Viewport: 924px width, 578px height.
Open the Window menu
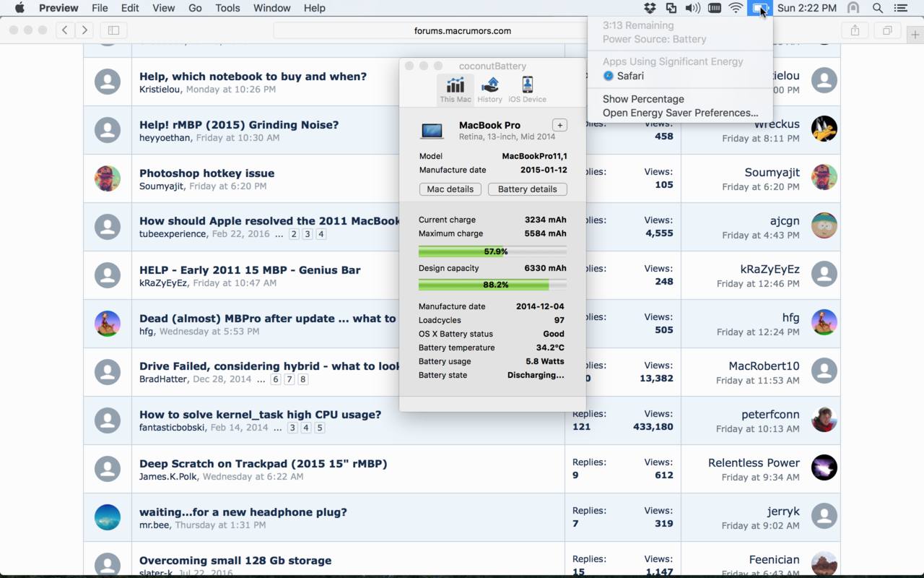click(272, 8)
